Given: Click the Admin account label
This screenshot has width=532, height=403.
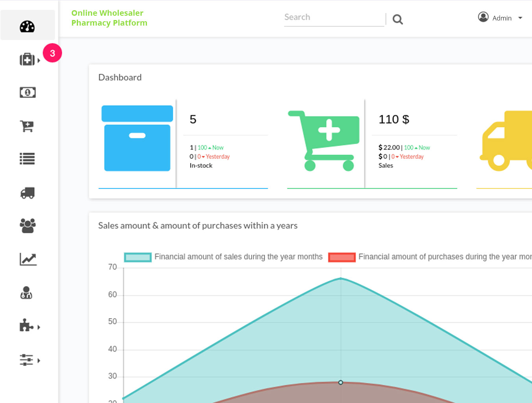Looking at the screenshot, I should coord(502,18).
